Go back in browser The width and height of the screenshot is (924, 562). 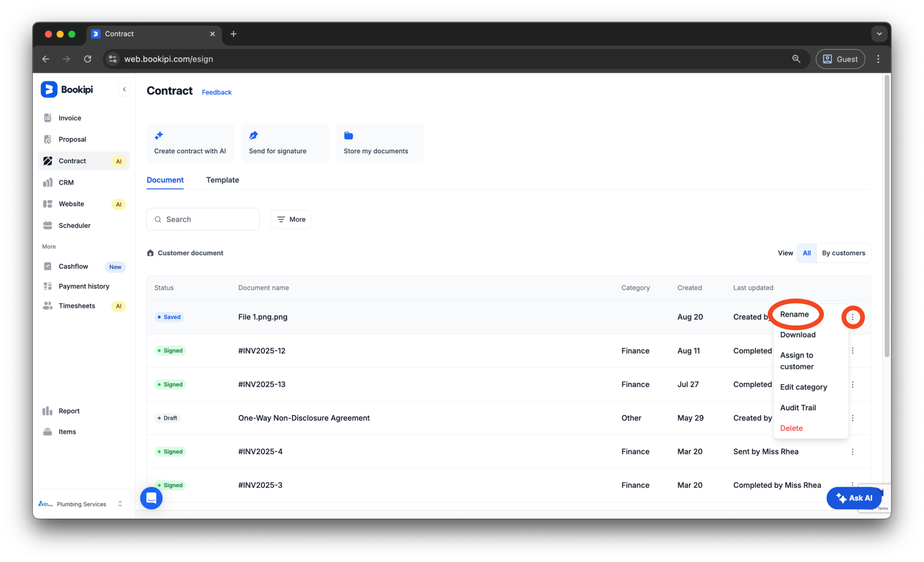[x=46, y=59]
